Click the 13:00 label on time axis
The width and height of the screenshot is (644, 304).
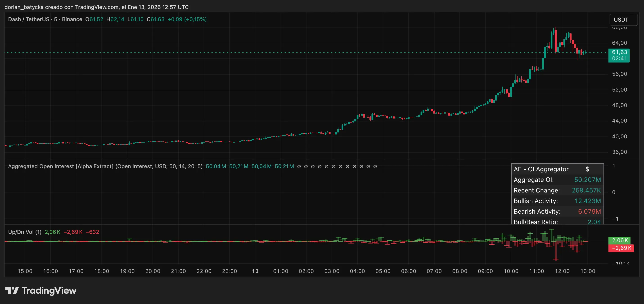588,271
